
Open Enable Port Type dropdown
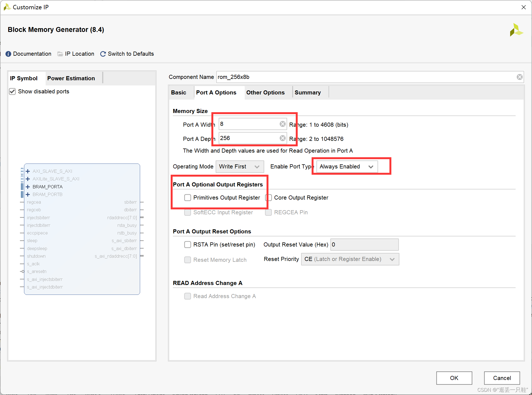[x=347, y=167]
